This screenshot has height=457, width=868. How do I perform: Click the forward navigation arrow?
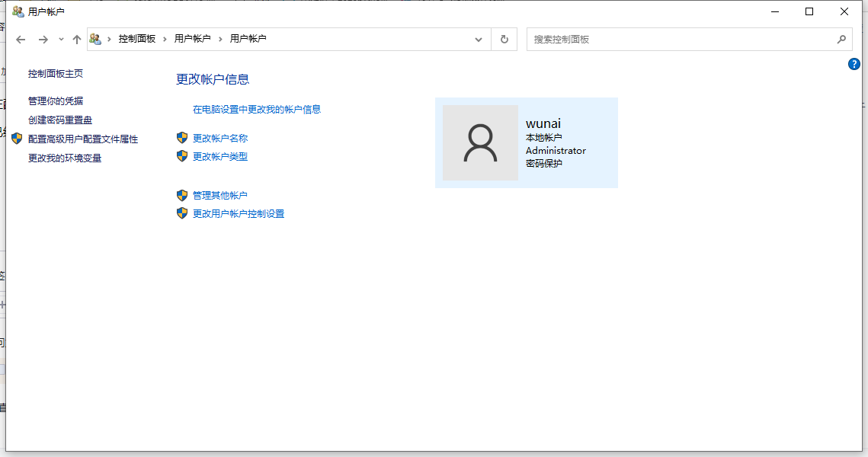43,40
